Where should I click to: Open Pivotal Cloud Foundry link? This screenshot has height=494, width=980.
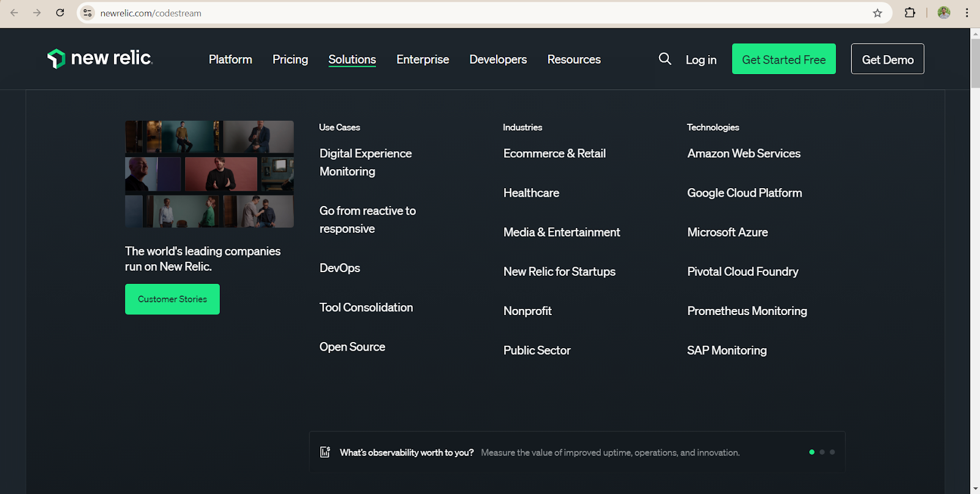click(x=742, y=272)
